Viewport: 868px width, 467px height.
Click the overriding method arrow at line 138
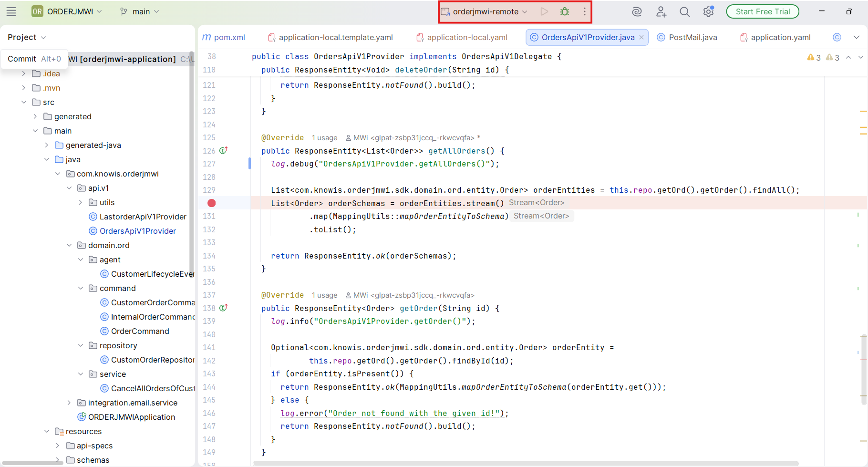coord(223,308)
